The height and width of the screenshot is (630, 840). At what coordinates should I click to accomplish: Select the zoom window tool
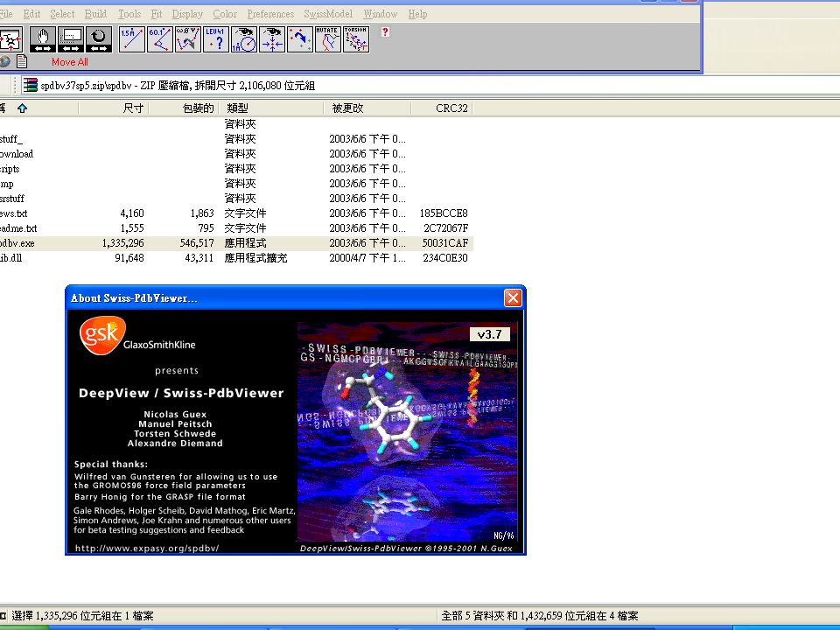(71, 39)
